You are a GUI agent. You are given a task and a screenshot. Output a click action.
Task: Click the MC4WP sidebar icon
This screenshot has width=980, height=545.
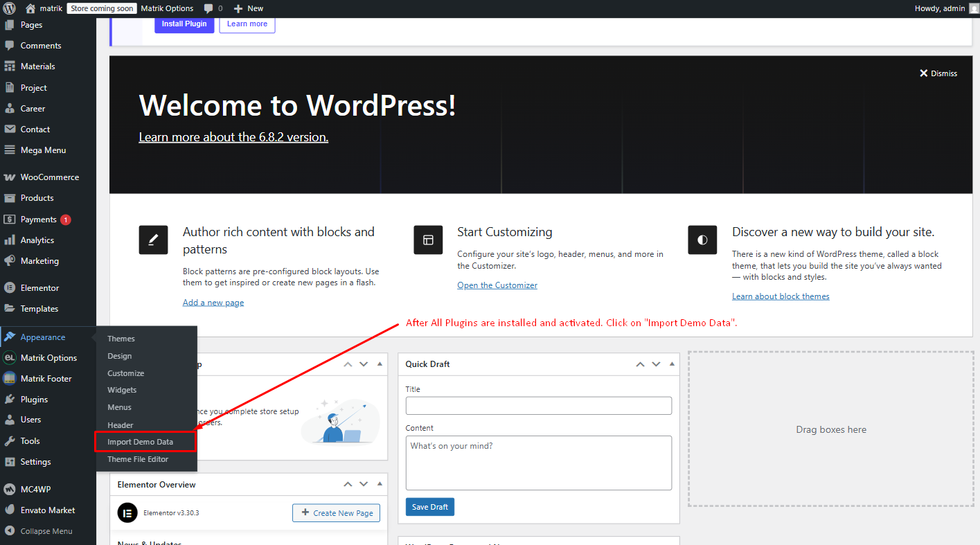[10, 489]
